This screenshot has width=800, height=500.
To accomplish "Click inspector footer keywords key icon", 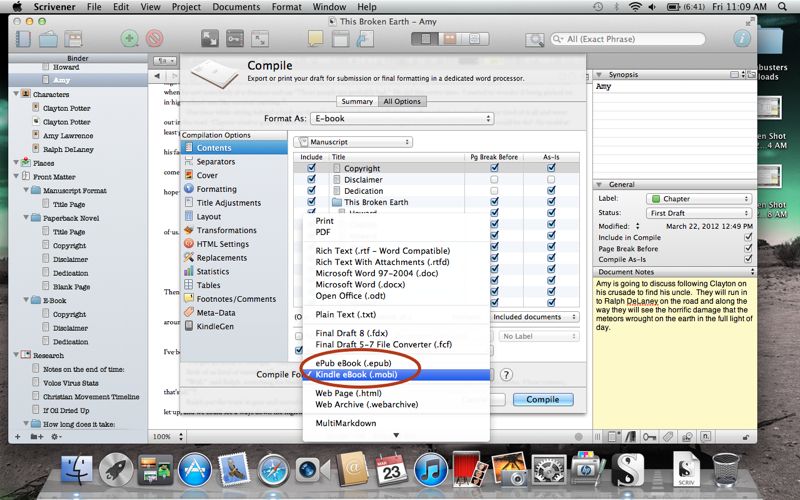I will (x=649, y=437).
